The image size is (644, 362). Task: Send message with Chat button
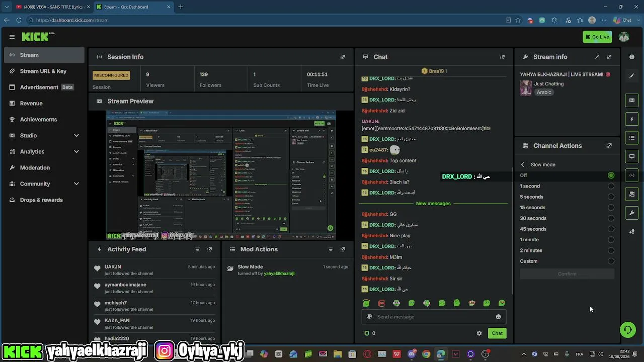tap(497, 333)
